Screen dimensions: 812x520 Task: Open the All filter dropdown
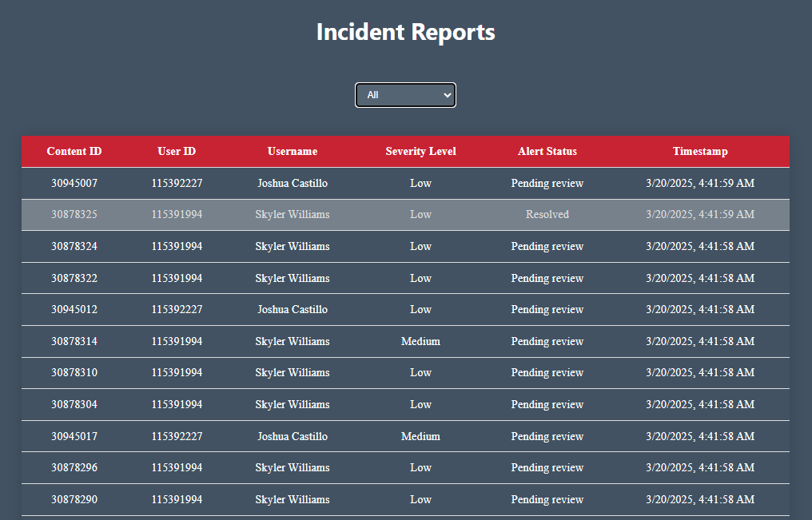tap(405, 95)
